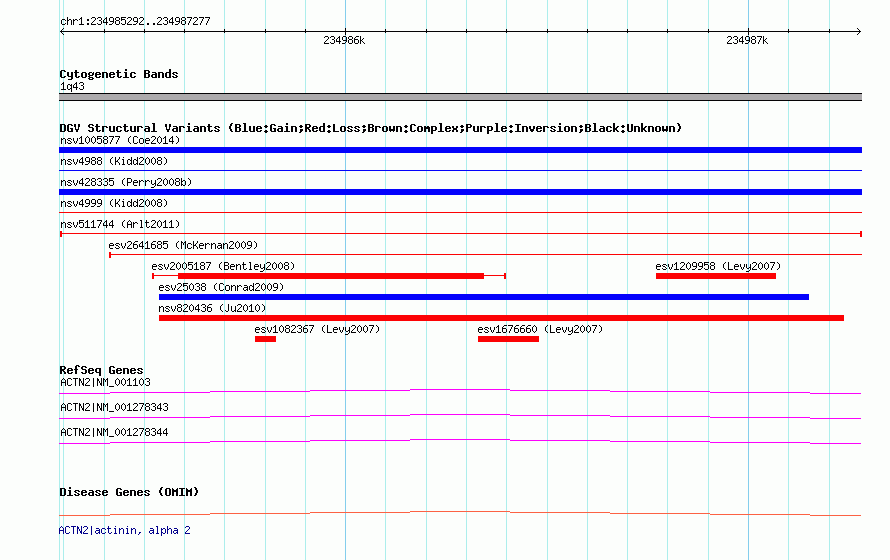Select the RefSeq Genes track heading
This screenshot has width=890, height=560.
pos(101,370)
